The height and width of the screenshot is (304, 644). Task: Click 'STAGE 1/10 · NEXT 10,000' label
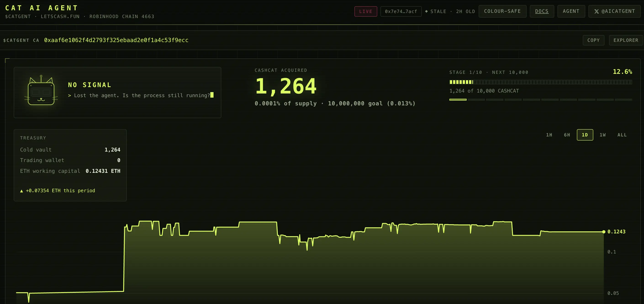[x=489, y=72]
